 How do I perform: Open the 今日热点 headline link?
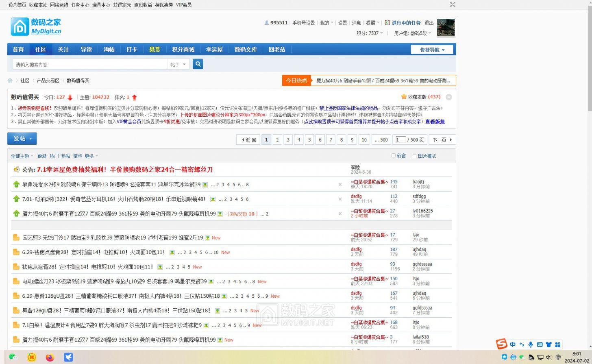pyautogui.click(x=383, y=81)
